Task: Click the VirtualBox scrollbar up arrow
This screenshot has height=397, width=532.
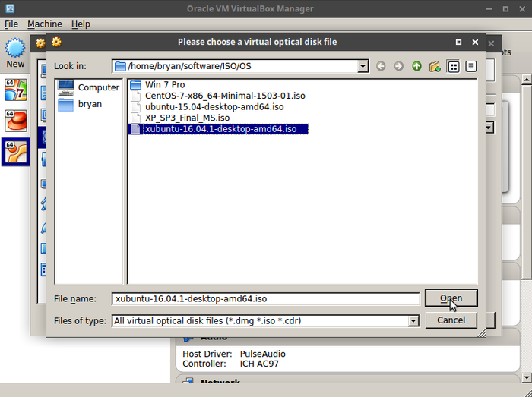Action: pos(526,80)
